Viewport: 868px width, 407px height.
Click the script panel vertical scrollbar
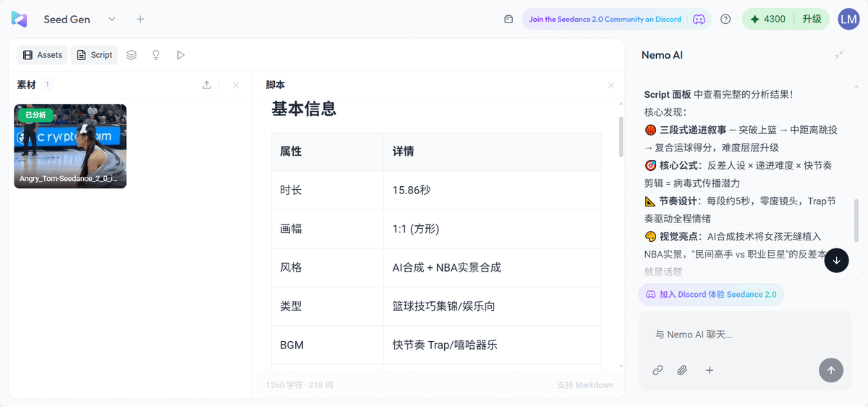(621, 136)
